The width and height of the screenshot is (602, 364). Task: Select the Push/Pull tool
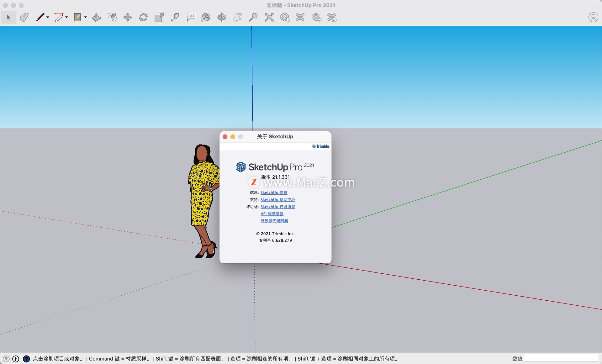[96, 17]
